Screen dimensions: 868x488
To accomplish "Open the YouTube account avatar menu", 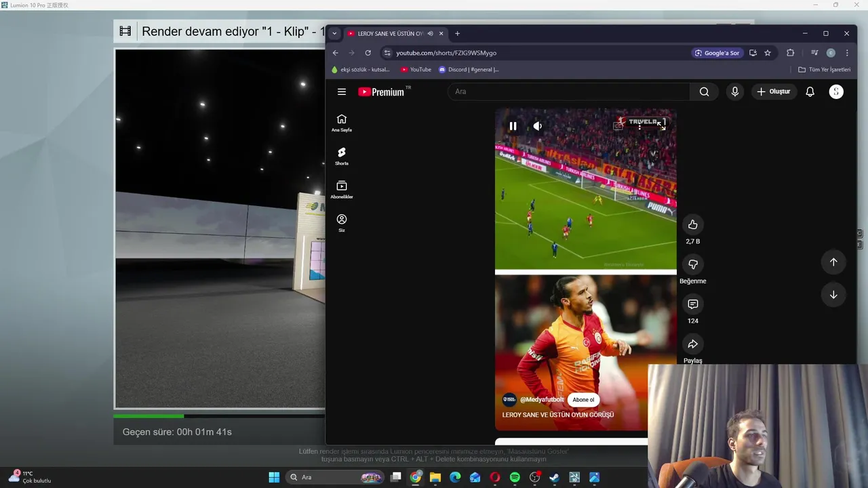I will (836, 91).
